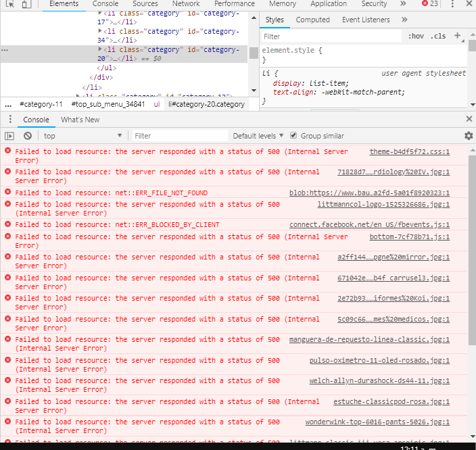This screenshot has height=450, width=476.
Task: Click breadcrumb overflow ellipsis
Action: [x=8, y=105]
